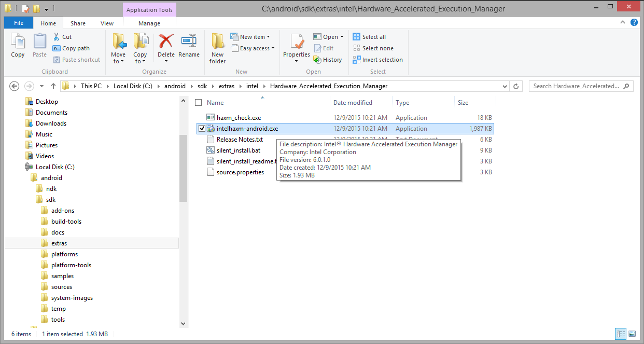Uncheck the intelhaxm-android.exe checkbox
644x344 pixels.
click(202, 129)
